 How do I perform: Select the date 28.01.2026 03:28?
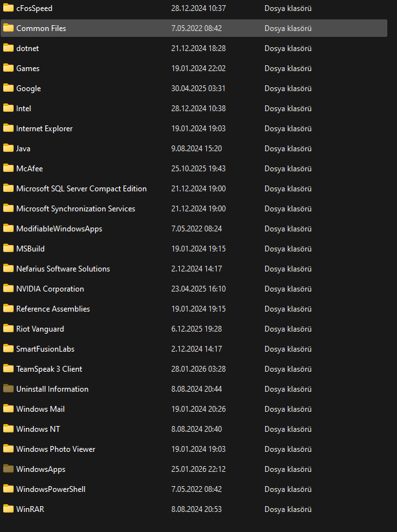point(198,368)
